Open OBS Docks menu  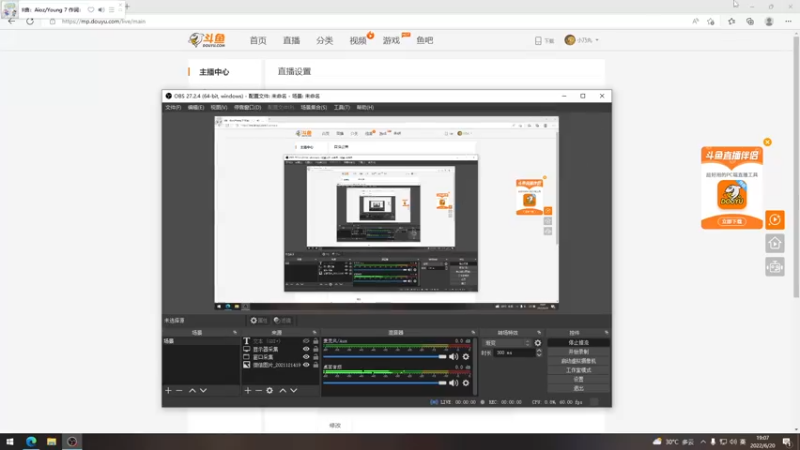(247, 108)
